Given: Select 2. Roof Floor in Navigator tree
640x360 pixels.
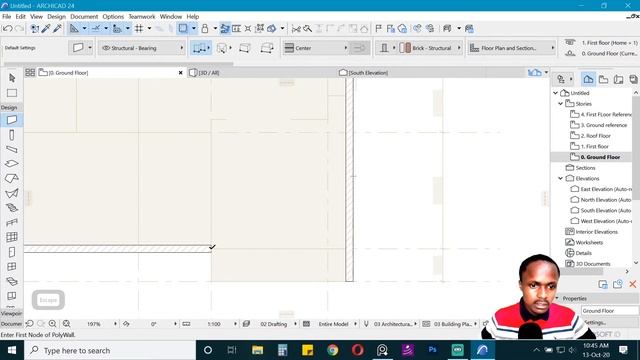Looking at the screenshot, I should click(596, 136).
